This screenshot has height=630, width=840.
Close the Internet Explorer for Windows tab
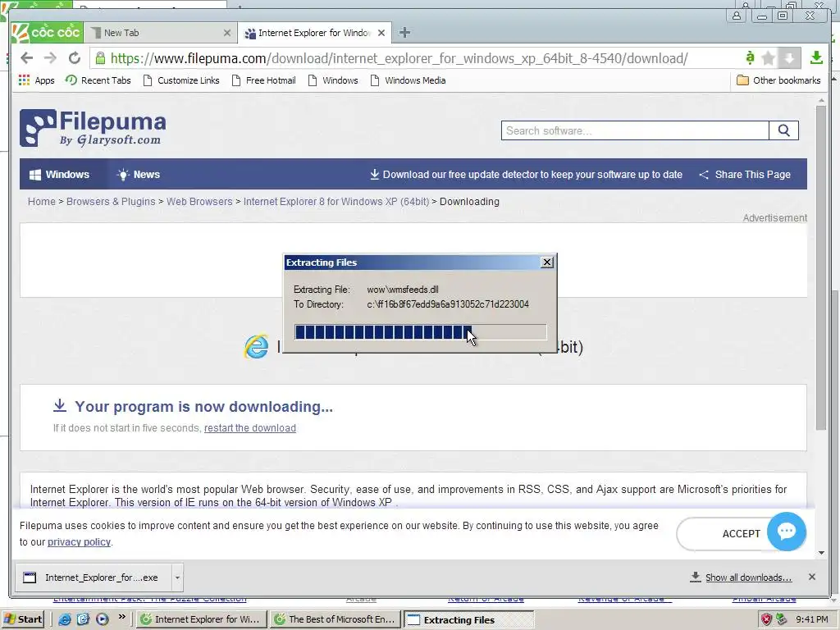[x=381, y=33]
